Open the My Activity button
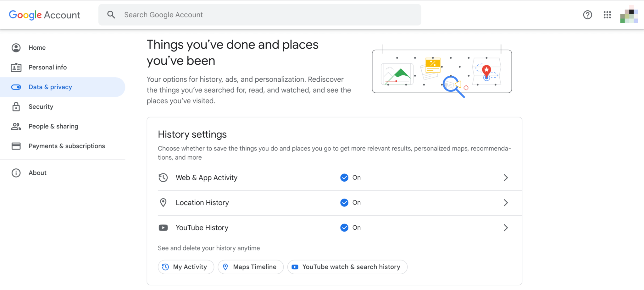Image resolution: width=644 pixels, height=290 pixels. point(186,267)
